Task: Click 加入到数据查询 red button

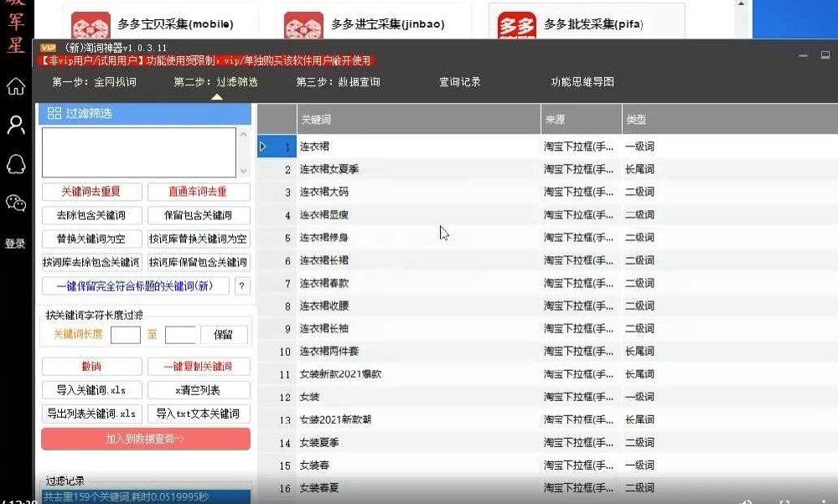Action: [145, 439]
